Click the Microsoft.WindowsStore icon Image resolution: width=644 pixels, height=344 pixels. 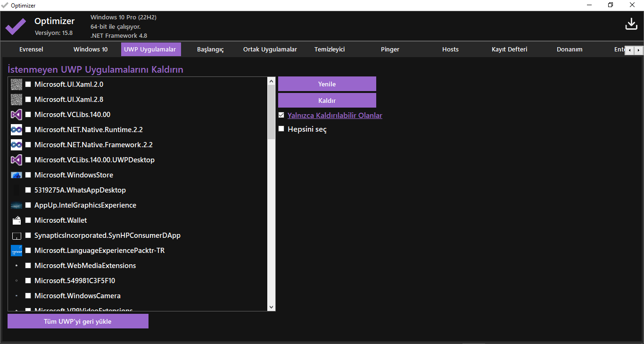pyautogui.click(x=17, y=175)
